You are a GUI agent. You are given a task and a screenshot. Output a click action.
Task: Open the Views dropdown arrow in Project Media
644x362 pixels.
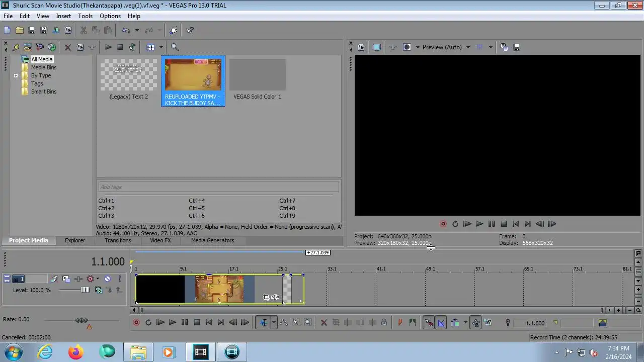[161, 47]
